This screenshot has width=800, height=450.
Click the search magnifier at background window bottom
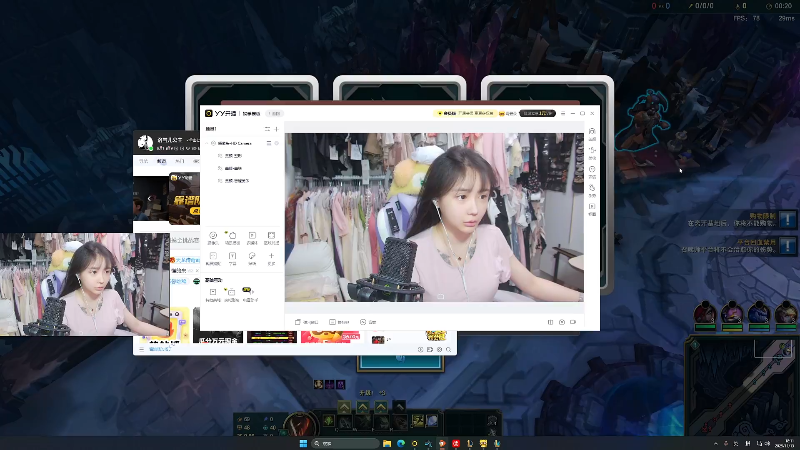coord(448,349)
